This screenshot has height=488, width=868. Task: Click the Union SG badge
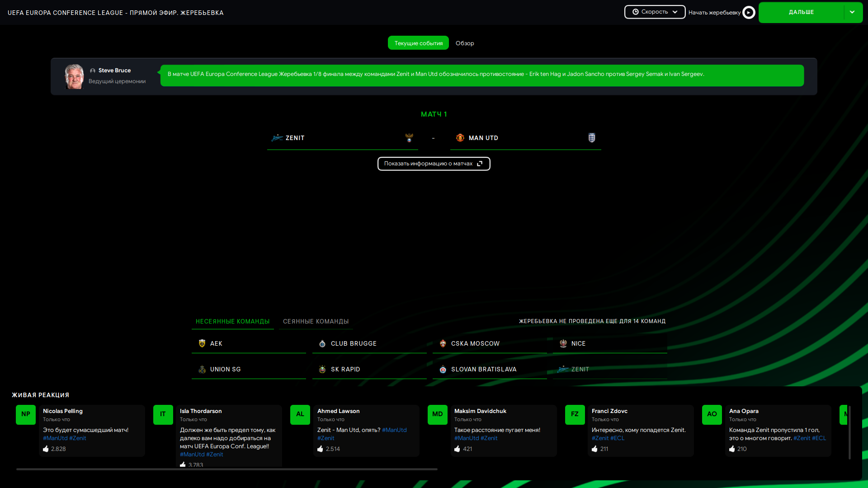point(202,369)
